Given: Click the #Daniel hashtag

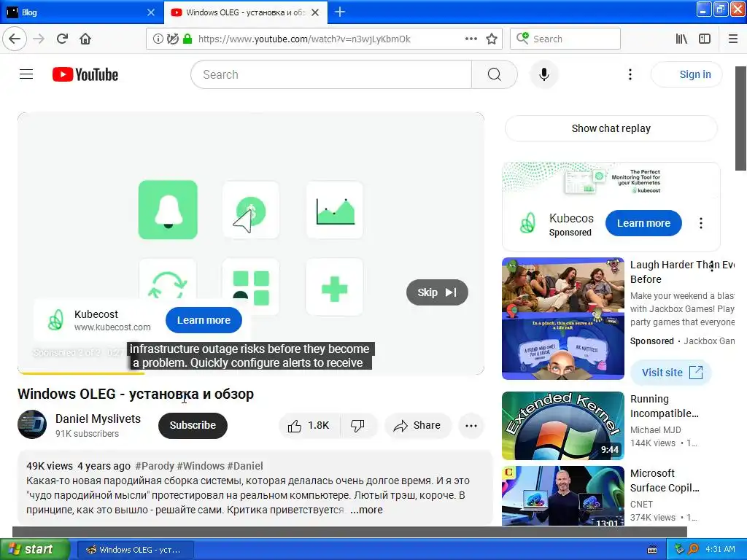Looking at the screenshot, I should coord(245,466).
